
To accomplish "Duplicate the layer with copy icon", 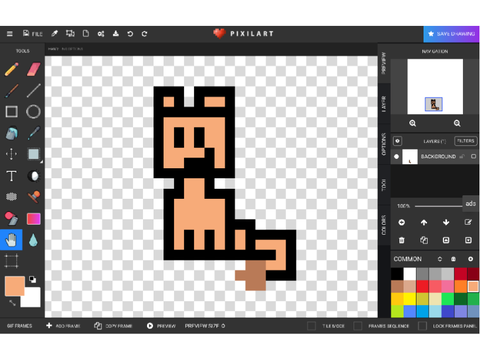I will (424, 240).
